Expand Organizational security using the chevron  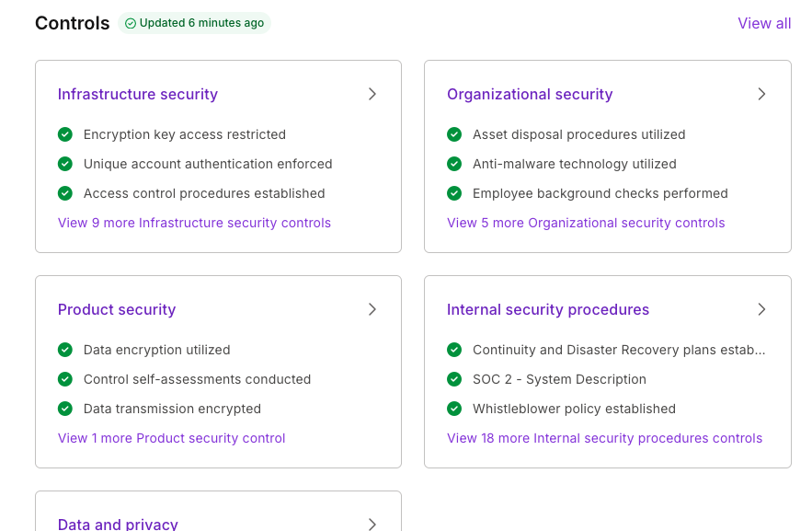click(761, 94)
